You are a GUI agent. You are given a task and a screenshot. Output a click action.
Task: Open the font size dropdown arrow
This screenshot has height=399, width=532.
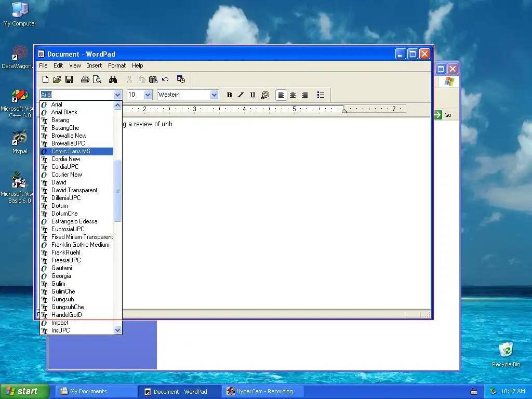[148, 95]
